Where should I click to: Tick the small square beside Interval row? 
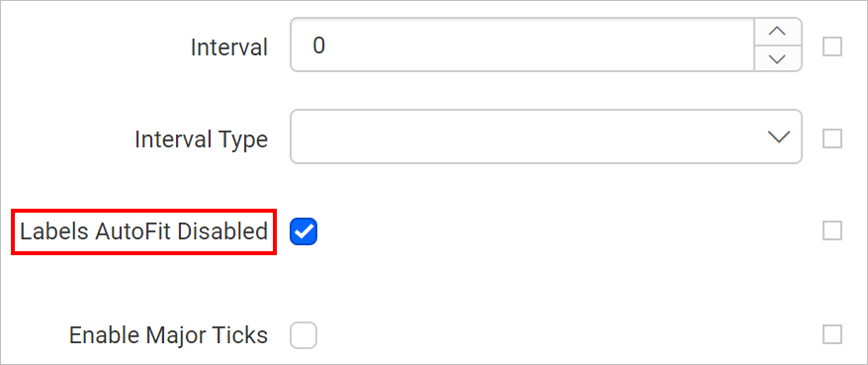coord(832,46)
